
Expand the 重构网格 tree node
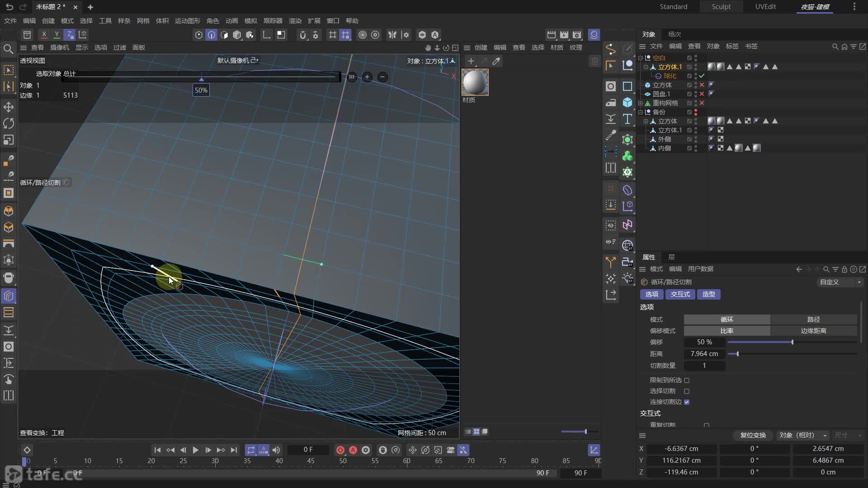click(x=640, y=103)
